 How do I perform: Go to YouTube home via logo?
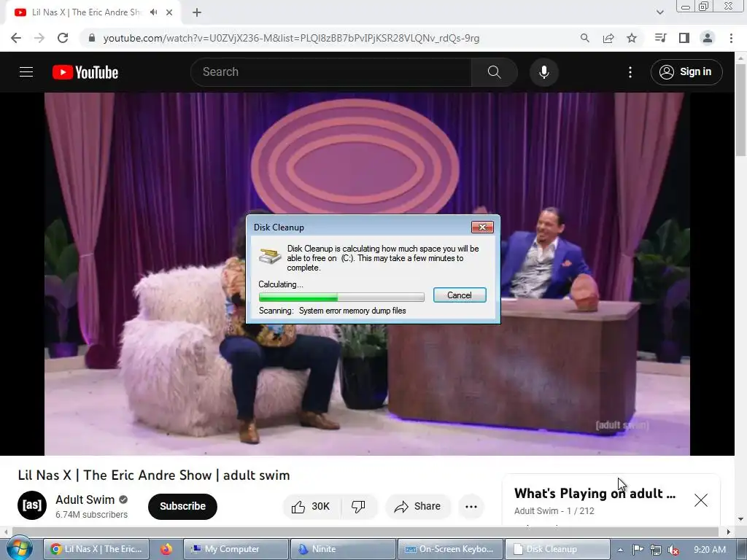pos(85,72)
